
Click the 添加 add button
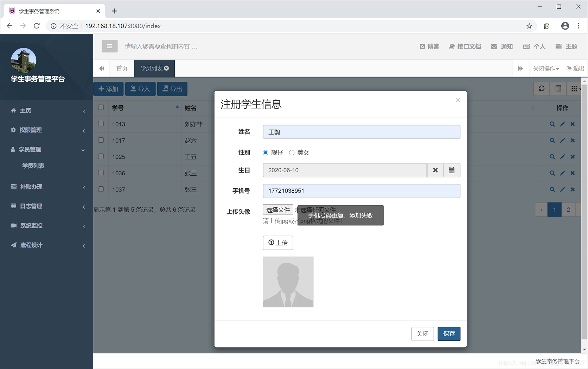pos(108,89)
